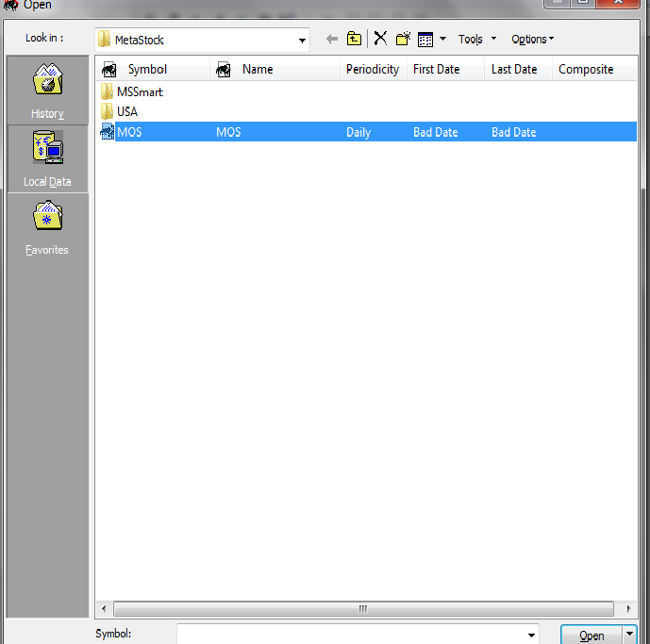Click the bull icon in Name header
The image size is (650, 644).
(x=223, y=69)
